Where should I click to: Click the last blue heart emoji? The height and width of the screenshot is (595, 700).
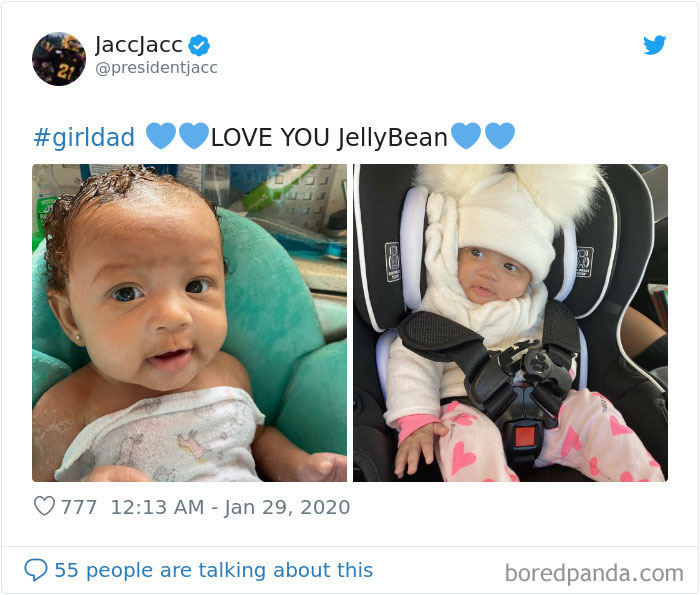click(500, 136)
